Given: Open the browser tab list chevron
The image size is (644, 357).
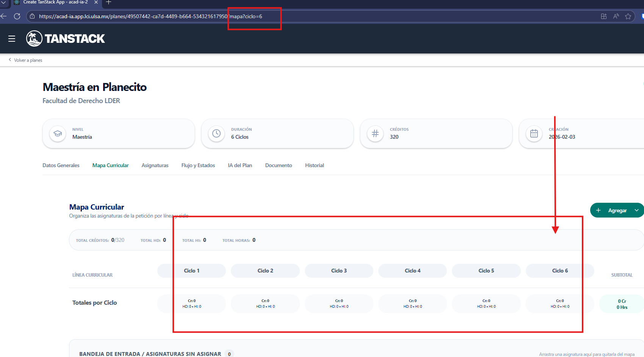Looking at the screenshot, I should pyautogui.click(x=4, y=2).
